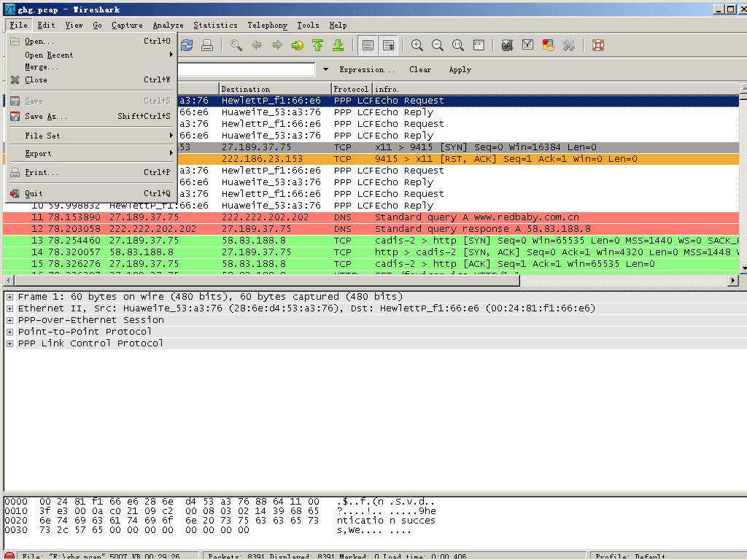Click Wireshark title bar app icon

pyautogui.click(x=9, y=9)
